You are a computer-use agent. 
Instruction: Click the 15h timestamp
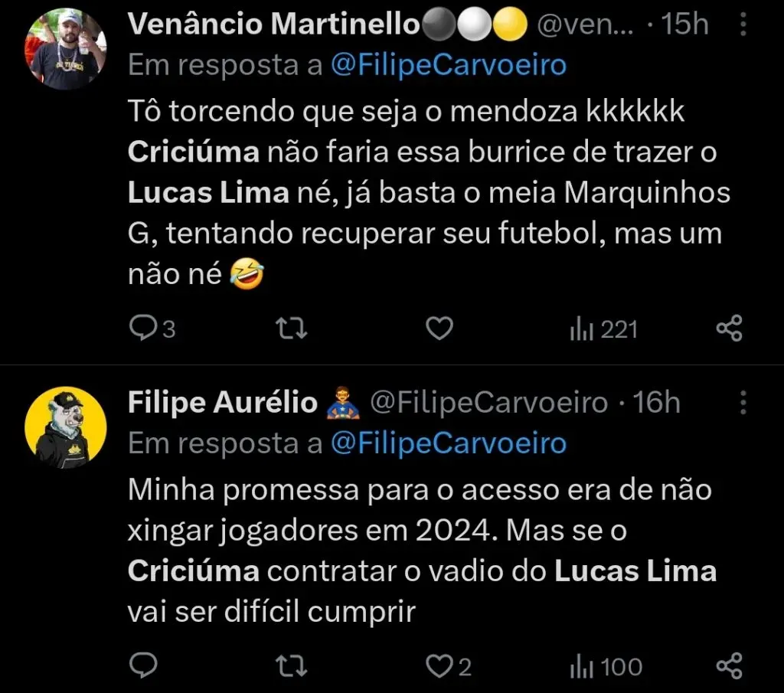point(685,25)
